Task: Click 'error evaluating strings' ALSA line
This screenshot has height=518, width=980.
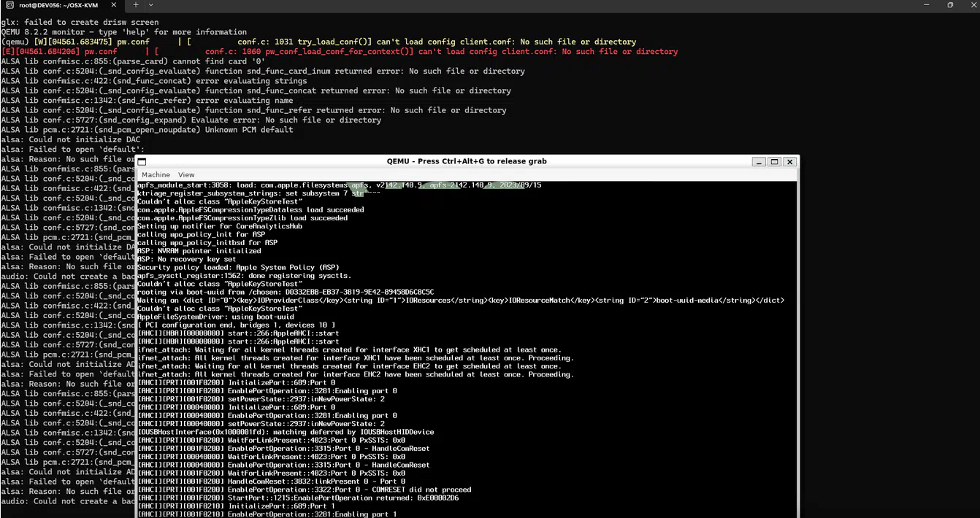Action: tap(154, 81)
